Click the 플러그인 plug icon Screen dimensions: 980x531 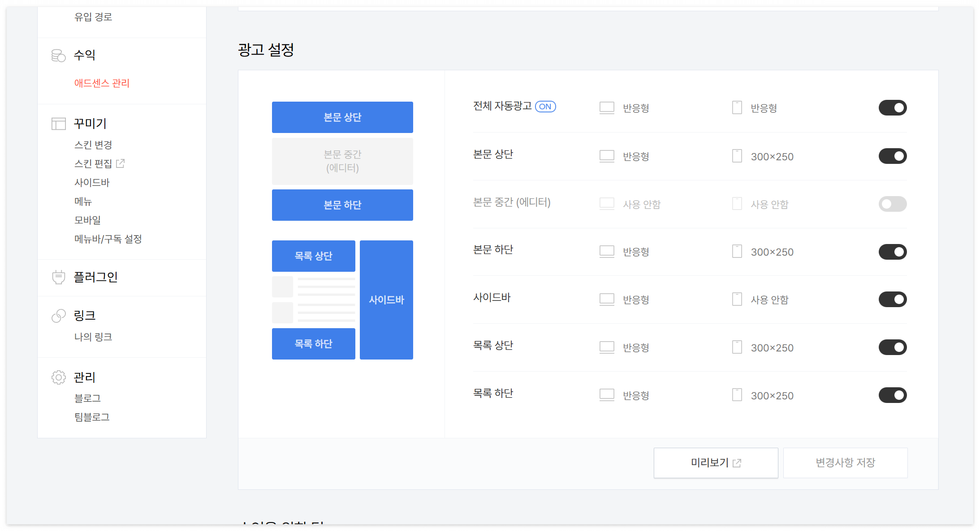(x=58, y=277)
